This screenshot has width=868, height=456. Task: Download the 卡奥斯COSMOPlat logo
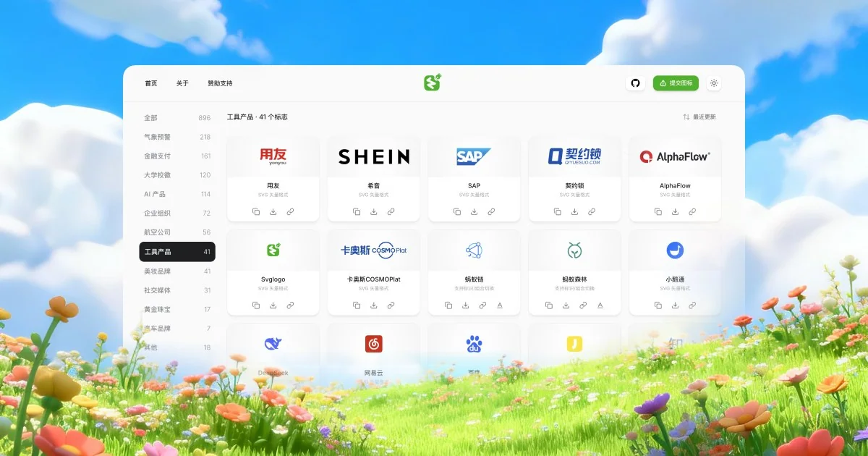pyautogui.click(x=373, y=305)
